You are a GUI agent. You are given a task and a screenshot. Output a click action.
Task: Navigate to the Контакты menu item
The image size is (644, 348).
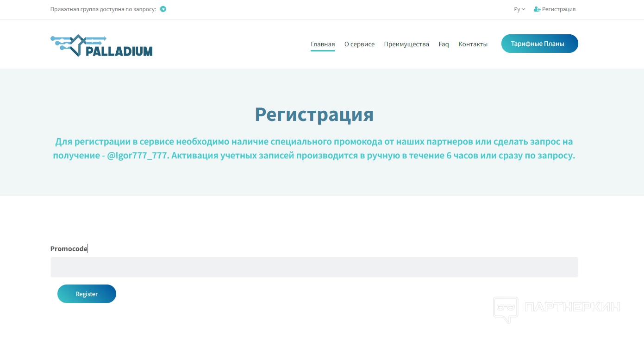[473, 44]
